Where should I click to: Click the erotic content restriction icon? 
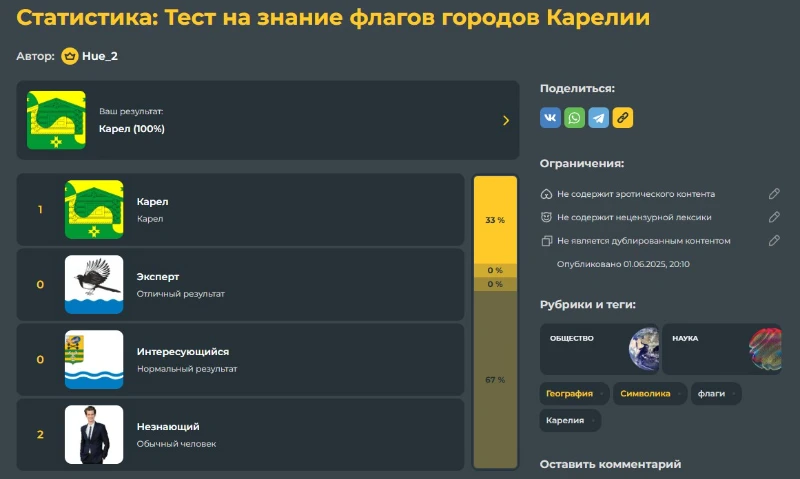pos(546,194)
